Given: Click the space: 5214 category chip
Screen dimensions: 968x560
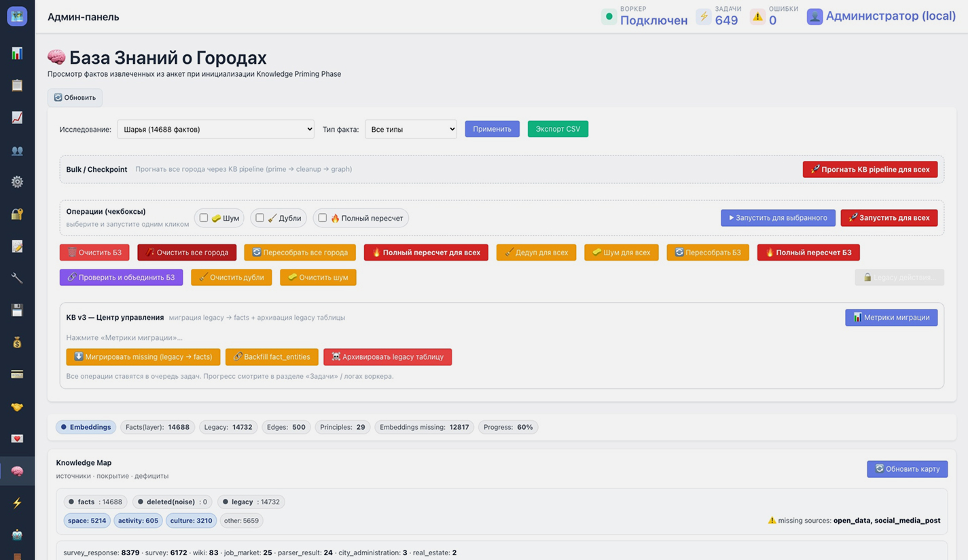Looking at the screenshot, I should 87,521.
